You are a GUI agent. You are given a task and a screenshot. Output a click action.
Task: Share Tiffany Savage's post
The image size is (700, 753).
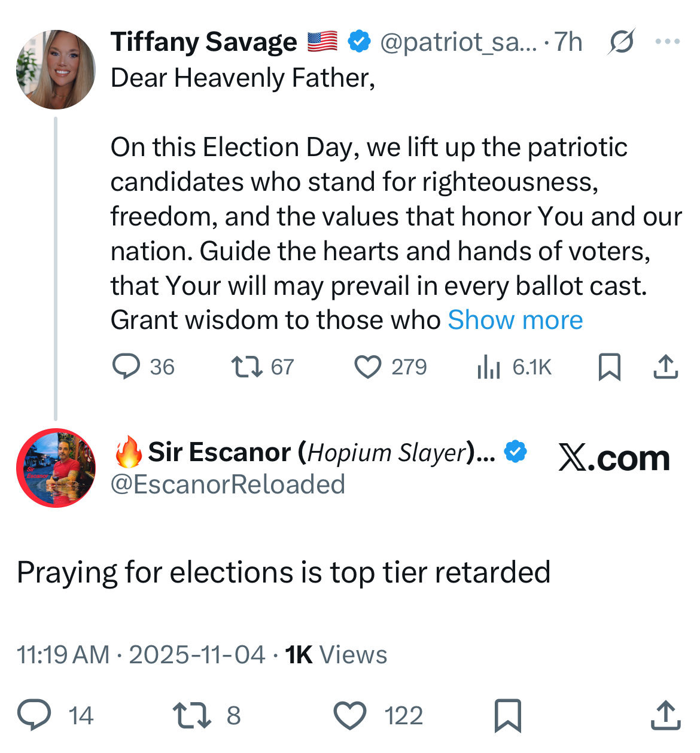pyautogui.click(x=665, y=367)
